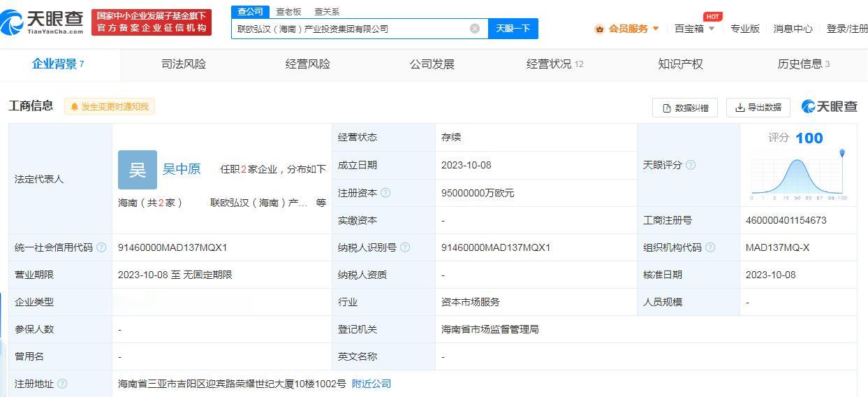The height and width of the screenshot is (397, 868).
Task: Click the help icon next to 纳税人识别号
Action: [x=405, y=247]
